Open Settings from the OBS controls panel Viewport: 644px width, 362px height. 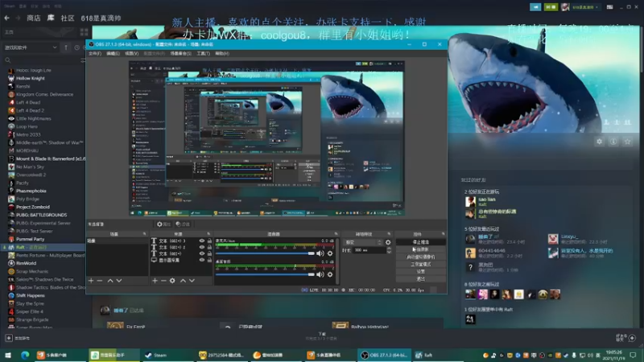coord(420,272)
